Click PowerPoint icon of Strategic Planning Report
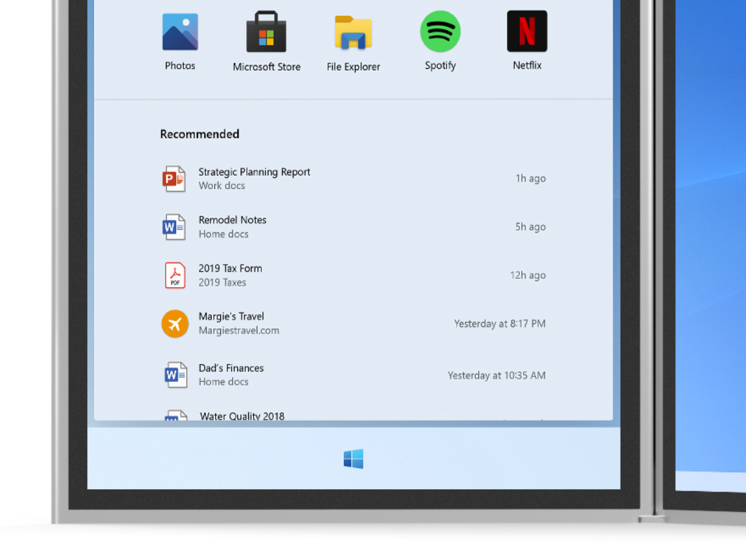 [x=174, y=179]
